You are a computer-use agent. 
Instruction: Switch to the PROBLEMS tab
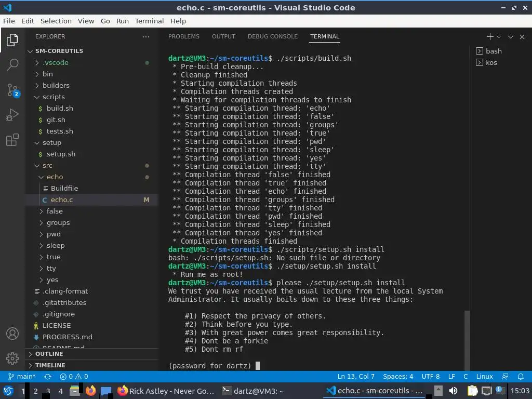pyautogui.click(x=184, y=37)
